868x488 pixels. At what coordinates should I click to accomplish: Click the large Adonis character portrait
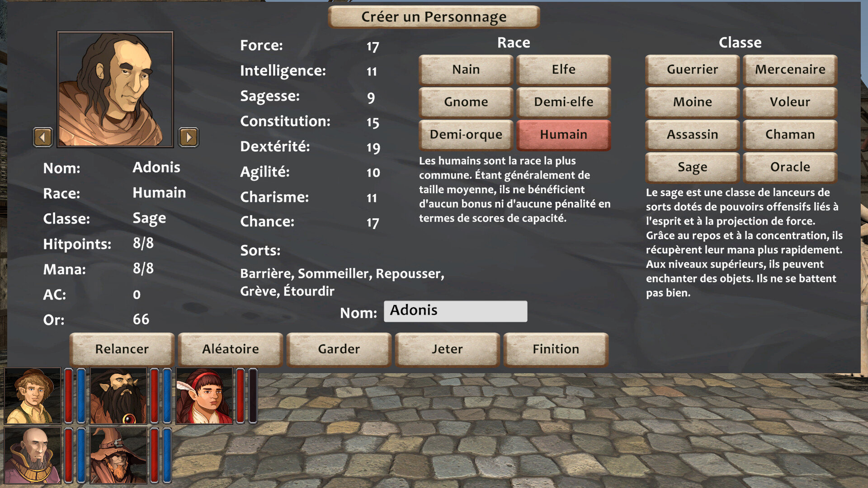pos(115,89)
